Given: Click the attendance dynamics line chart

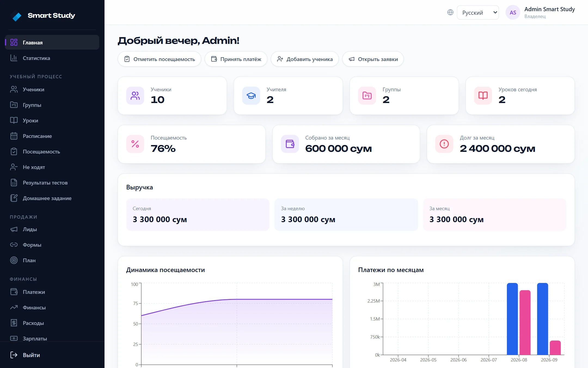Looking at the screenshot, I should (237, 324).
